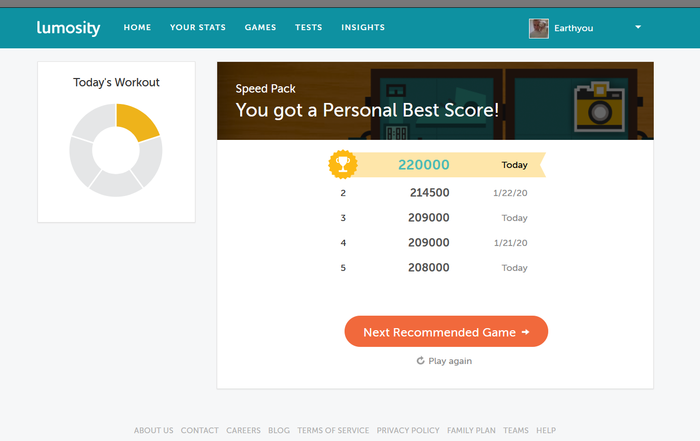This screenshot has width=700, height=441.
Task: Open the BLOG footer link
Action: coord(279,430)
